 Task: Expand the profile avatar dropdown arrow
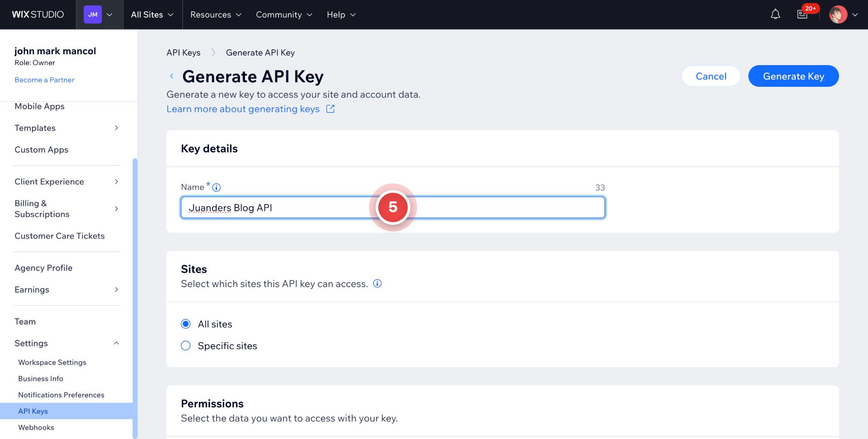(855, 14)
